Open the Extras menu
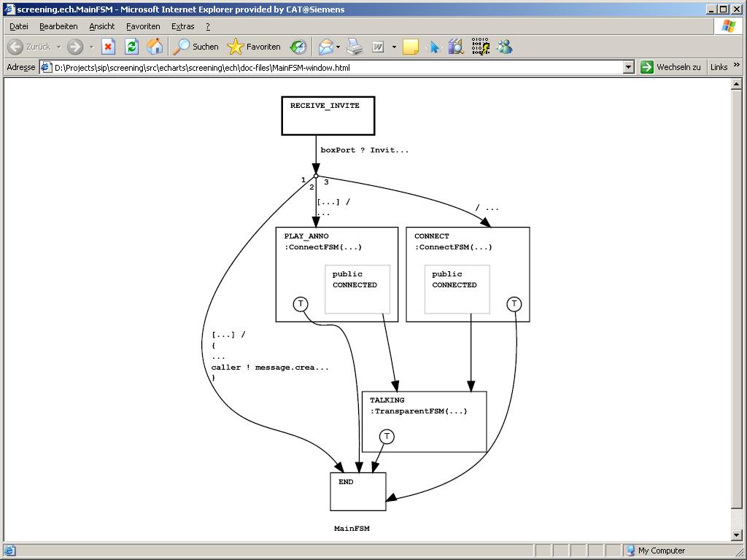The image size is (747, 560). [x=183, y=27]
